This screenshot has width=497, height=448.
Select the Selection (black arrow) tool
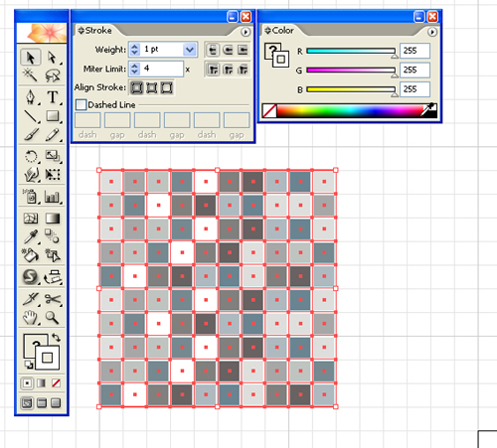[x=31, y=58]
